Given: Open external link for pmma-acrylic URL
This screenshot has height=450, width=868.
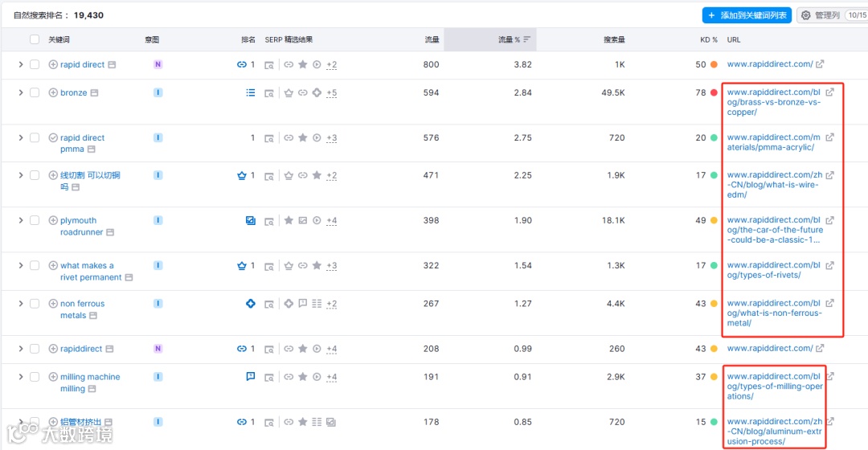Looking at the screenshot, I should coord(829,137).
